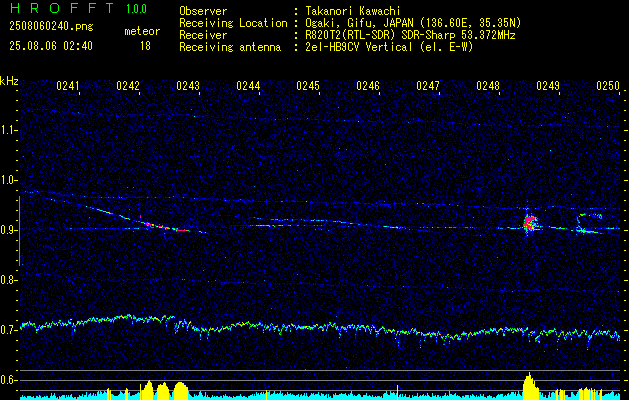Click the Observer label
The height and width of the screenshot is (400, 629).
point(203,11)
